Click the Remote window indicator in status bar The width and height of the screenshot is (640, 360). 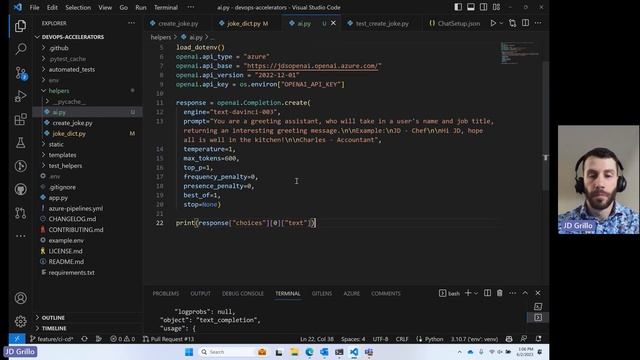click(x=17, y=339)
